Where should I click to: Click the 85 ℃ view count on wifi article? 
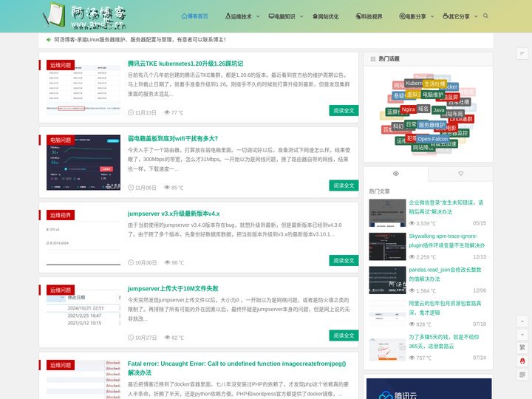pyautogui.click(x=174, y=188)
